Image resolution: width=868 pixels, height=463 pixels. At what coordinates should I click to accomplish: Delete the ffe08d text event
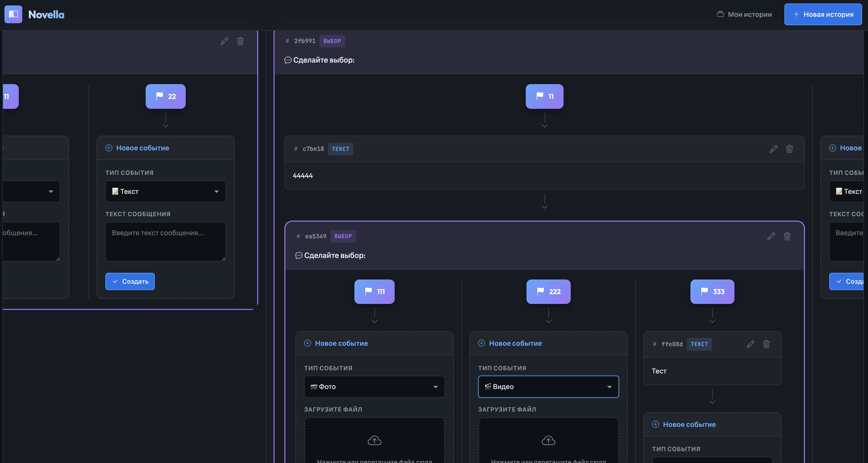coord(766,344)
